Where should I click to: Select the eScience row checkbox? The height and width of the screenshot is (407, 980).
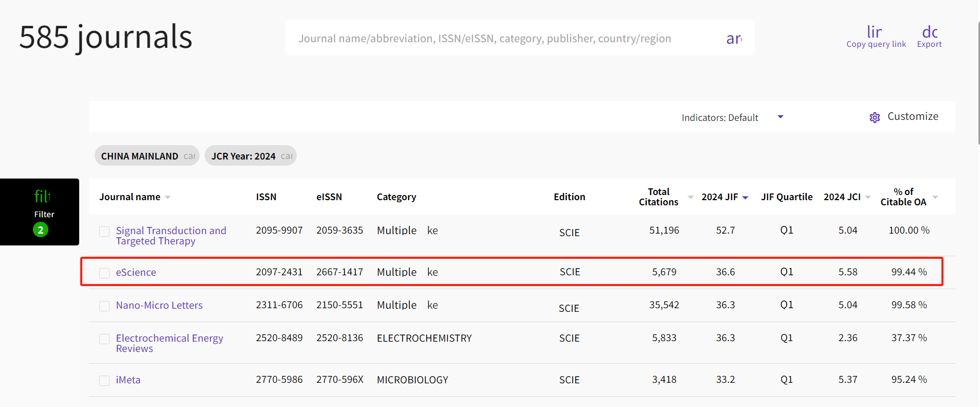pyautogui.click(x=104, y=273)
